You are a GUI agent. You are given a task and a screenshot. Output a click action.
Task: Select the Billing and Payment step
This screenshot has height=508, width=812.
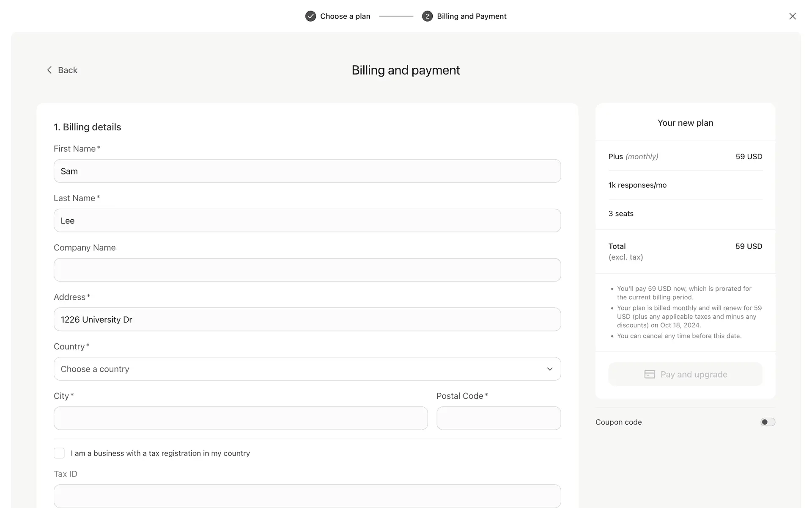(x=471, y=16)
